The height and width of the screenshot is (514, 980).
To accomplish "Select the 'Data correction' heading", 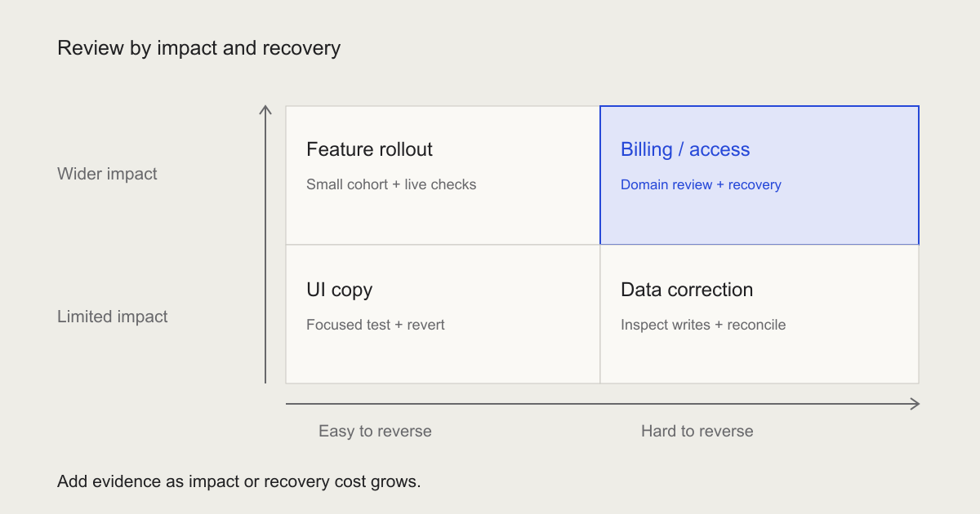I will click(x=687, y=290).
